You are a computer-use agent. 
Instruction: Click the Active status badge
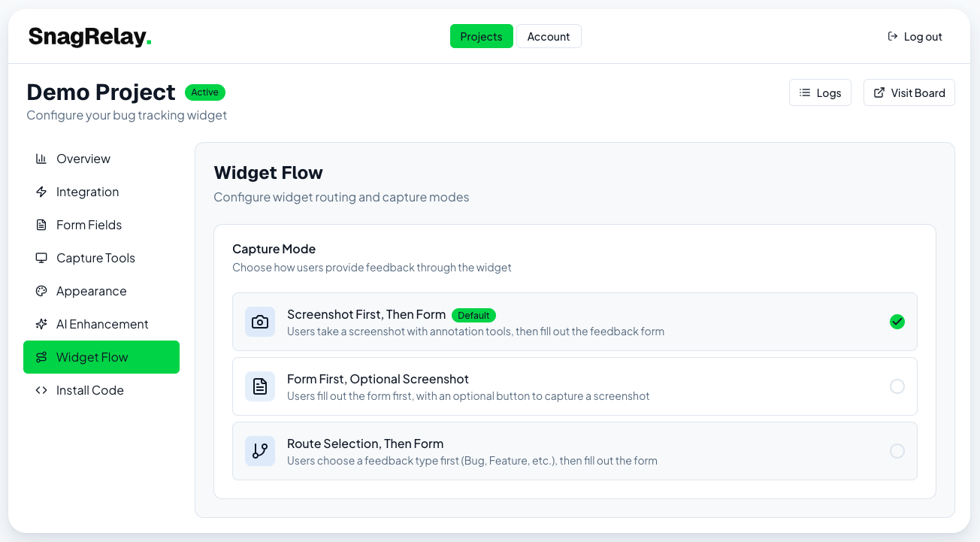(205, 92)
